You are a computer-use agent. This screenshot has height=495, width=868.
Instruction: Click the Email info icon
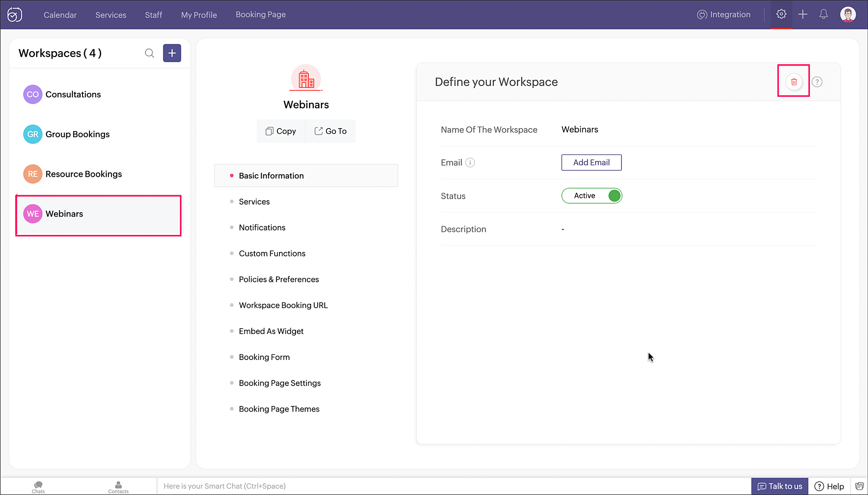[x=470, y=162]
